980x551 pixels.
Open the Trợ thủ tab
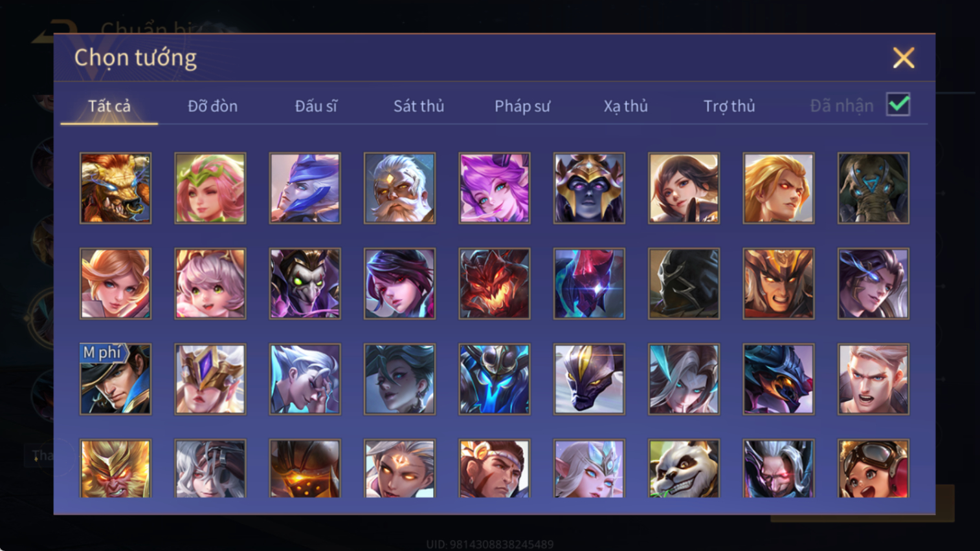pyautogui.click(x=729, y=106)
